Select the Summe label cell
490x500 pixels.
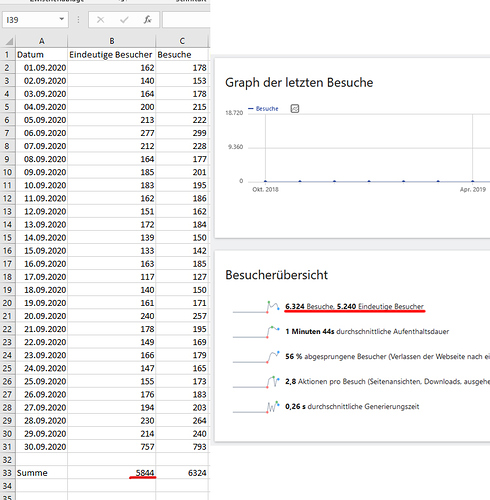tap(41, 473)
